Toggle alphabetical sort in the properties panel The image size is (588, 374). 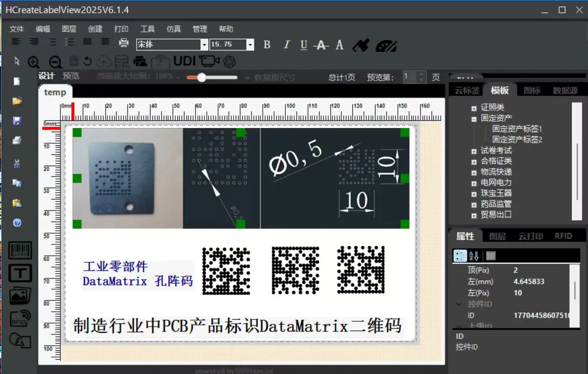coord(474,255)
